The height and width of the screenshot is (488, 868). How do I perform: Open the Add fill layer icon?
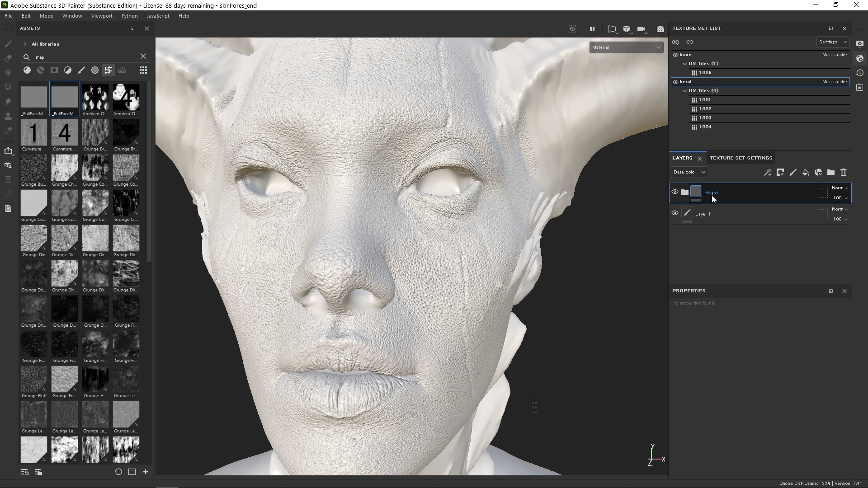tap(806, 173)
